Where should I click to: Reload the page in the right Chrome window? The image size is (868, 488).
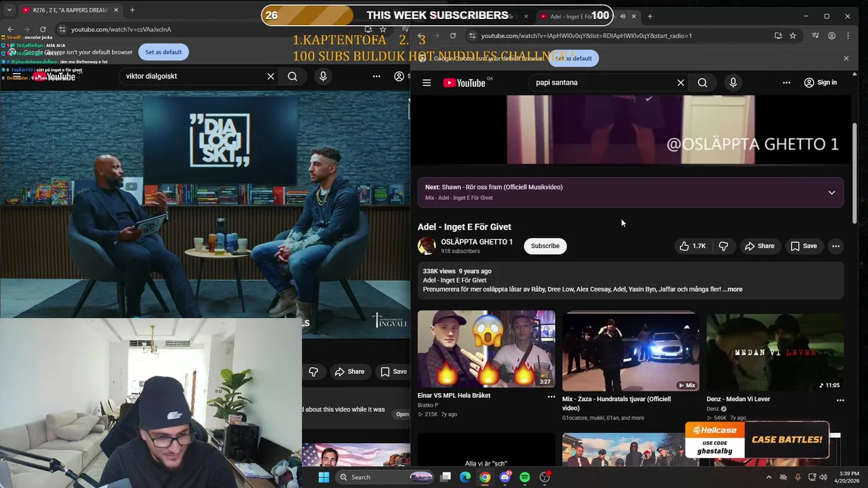[452, 36]
